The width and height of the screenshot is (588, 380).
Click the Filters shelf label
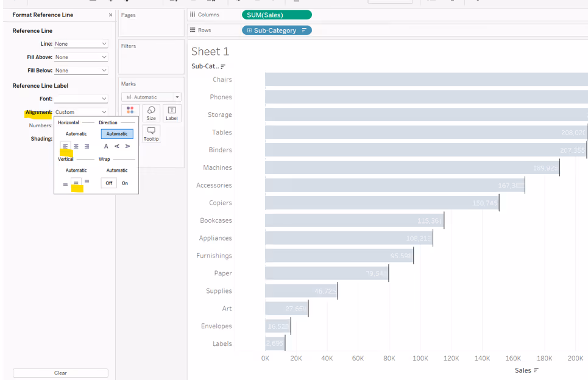click(129, 46)
